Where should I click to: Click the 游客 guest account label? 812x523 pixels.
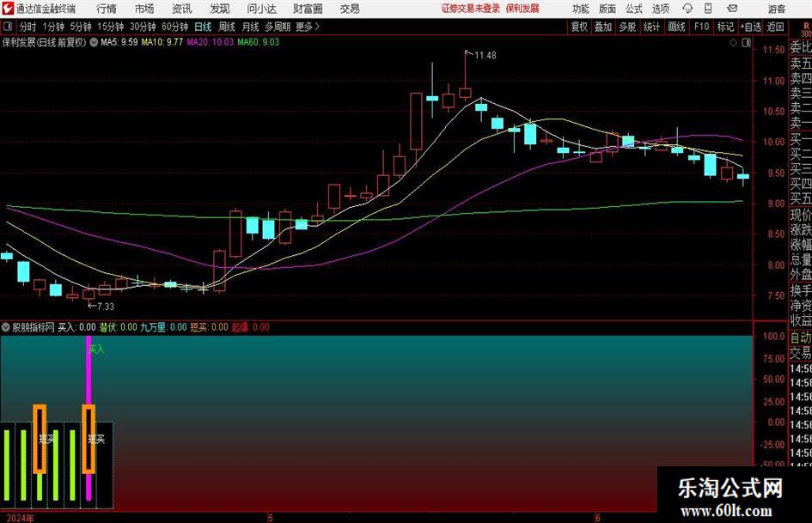[x=777, y=9]
